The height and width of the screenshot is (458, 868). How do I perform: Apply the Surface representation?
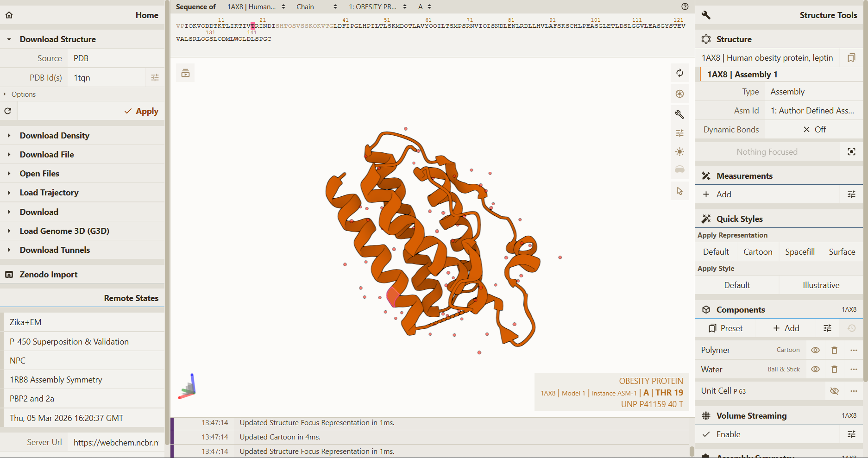pos(842,252)
